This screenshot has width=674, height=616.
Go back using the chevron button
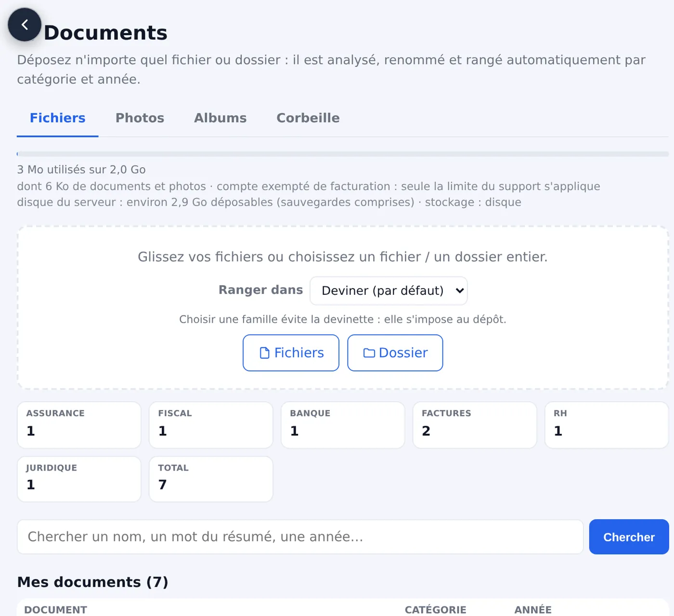(25, 25)
